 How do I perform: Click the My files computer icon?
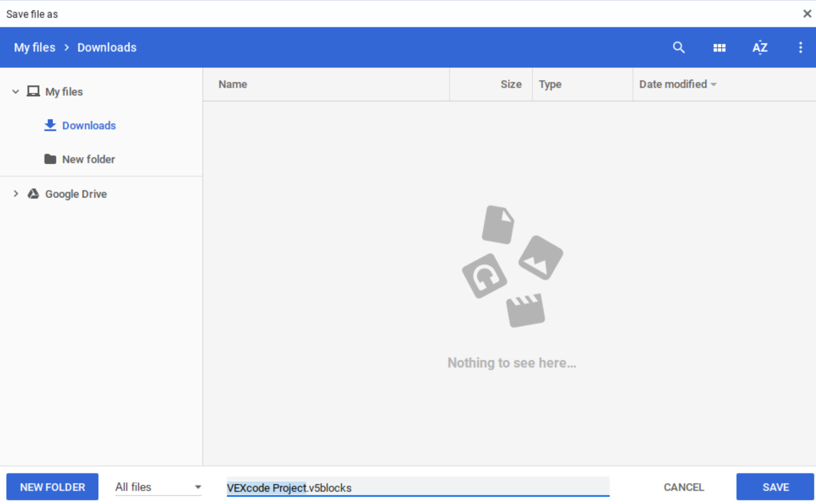[32, 91]
